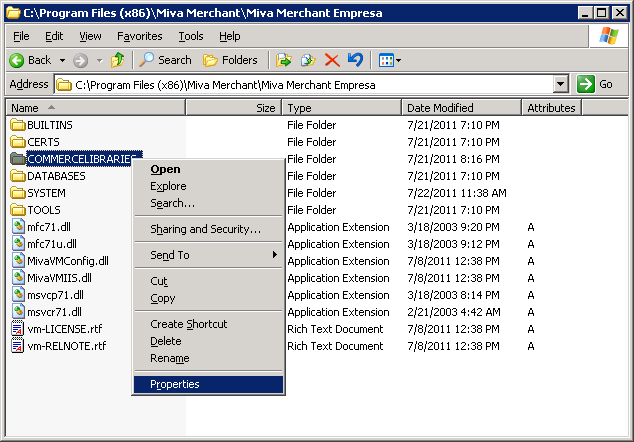Click the SYSTEM date 7/22/2011 11:38 AM
Image resolution: width=634 pixels, height=442 pixels.
456,193
